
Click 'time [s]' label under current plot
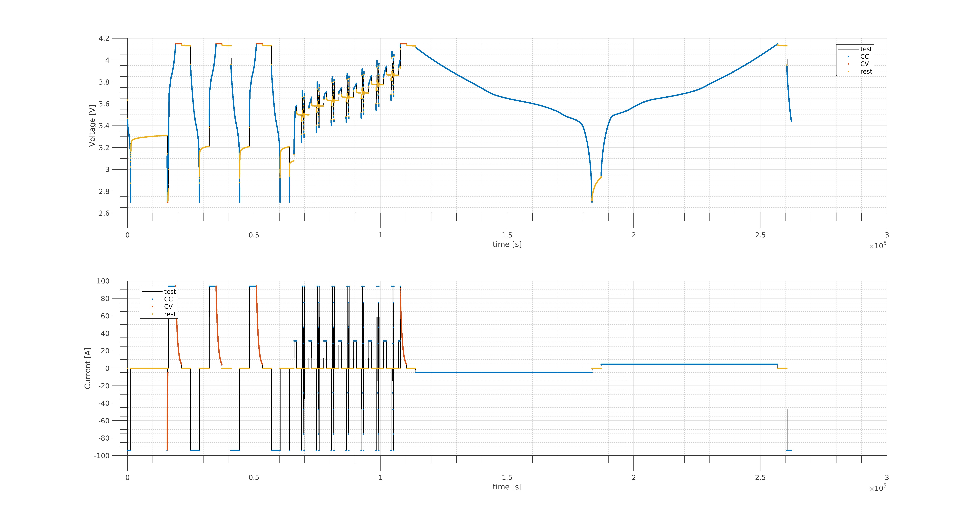[507, 487]
